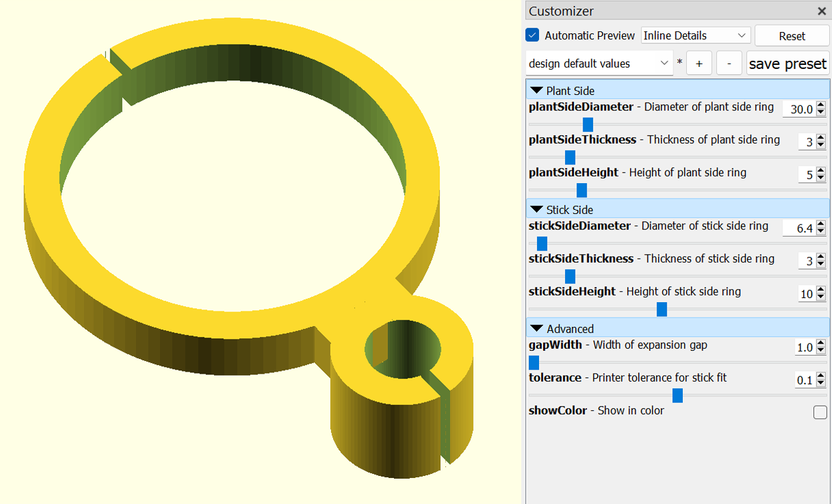The image size is (832, 504).
Task: Click the plus icon to add a preset
Action: tap(699, 62)
